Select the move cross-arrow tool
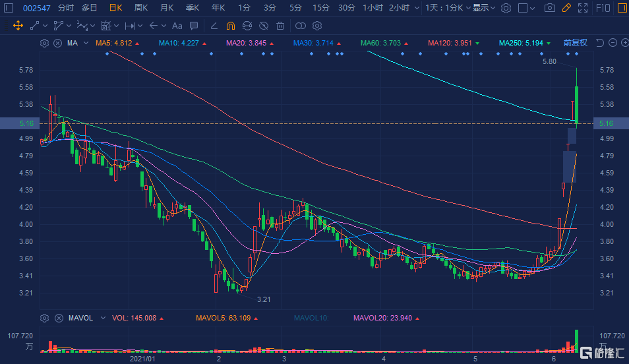Image resolution: width=629 pixels, height=364 pixels. [18, 26]
